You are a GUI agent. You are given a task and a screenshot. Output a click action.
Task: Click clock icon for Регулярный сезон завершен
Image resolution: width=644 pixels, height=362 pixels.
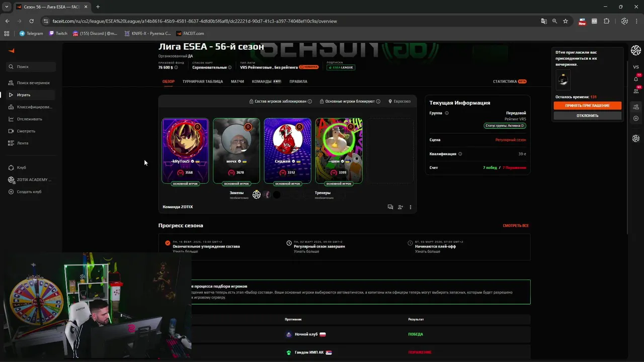pos(289,243)
